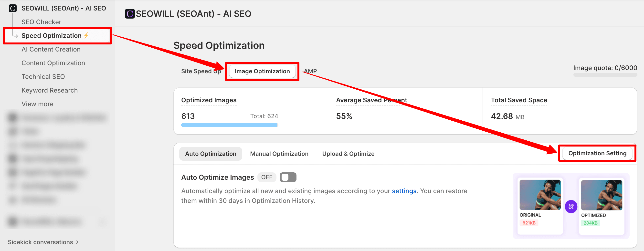Image resolution: width=644 pixels, height=251 pixels.
Task: Expand Sidekick conversations chevron
Action: pos(77,242)
